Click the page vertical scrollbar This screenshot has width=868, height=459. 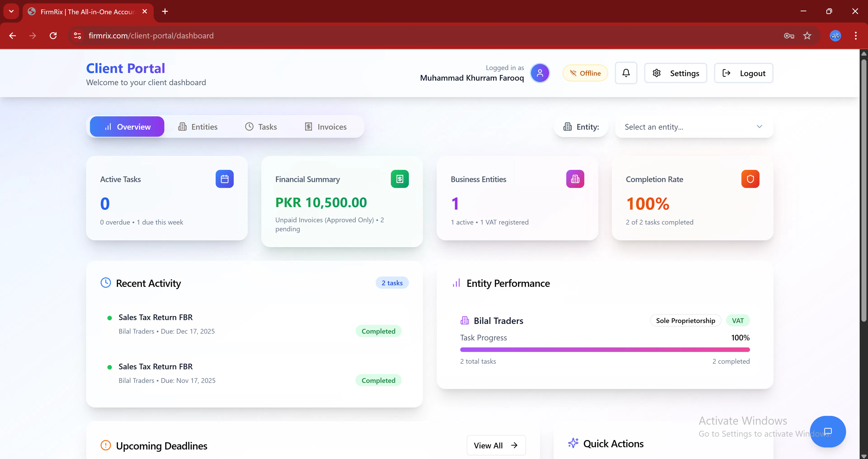[x=864, y=191]
